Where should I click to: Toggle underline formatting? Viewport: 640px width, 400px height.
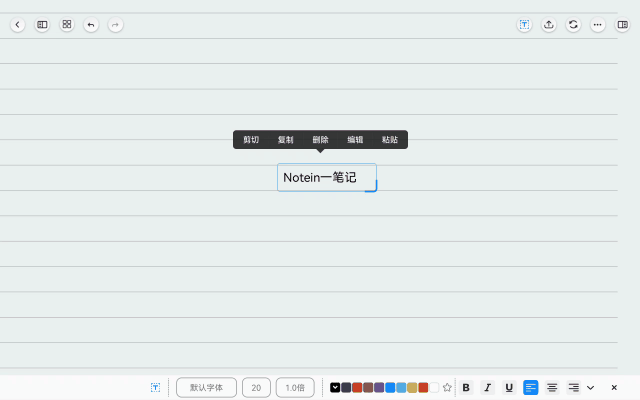click(x=509, y=387)
